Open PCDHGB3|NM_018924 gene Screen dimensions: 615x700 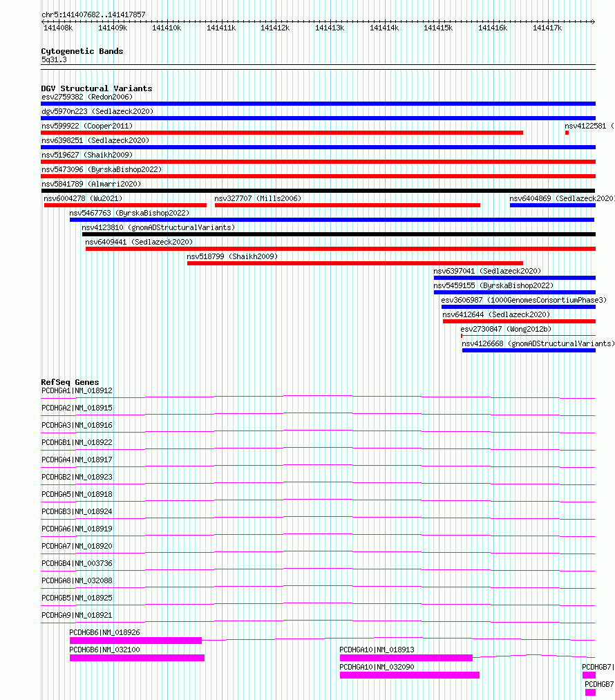pyautogui.click(x=77, y=511)
